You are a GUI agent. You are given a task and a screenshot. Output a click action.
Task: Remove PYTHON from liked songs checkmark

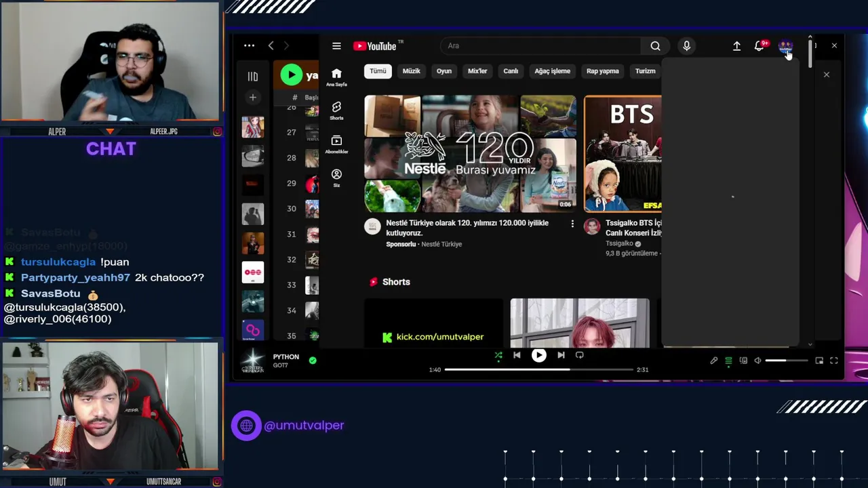313,361
